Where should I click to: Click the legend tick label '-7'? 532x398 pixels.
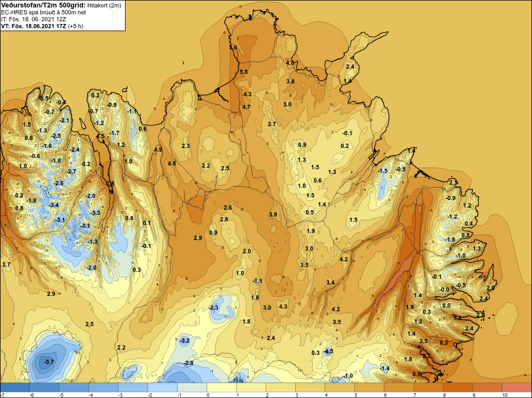[x=2, y=395]
